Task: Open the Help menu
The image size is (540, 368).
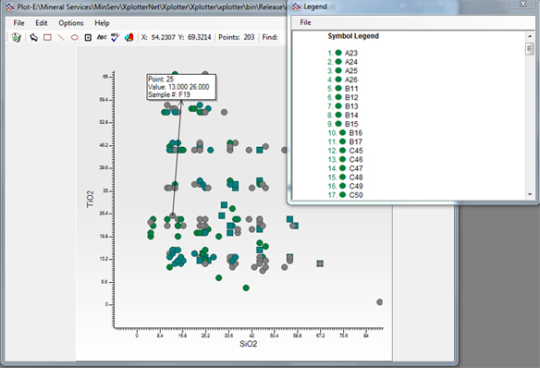Action: (x=102, y=23)
